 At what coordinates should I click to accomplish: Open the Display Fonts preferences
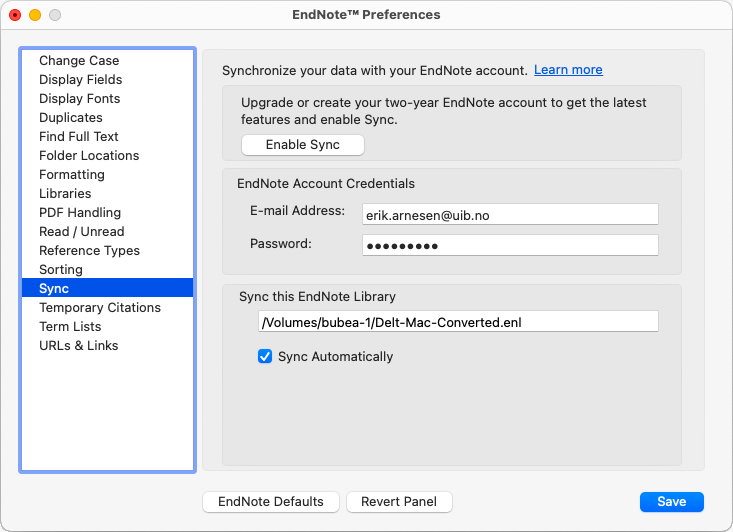click(x=107, y=99)
